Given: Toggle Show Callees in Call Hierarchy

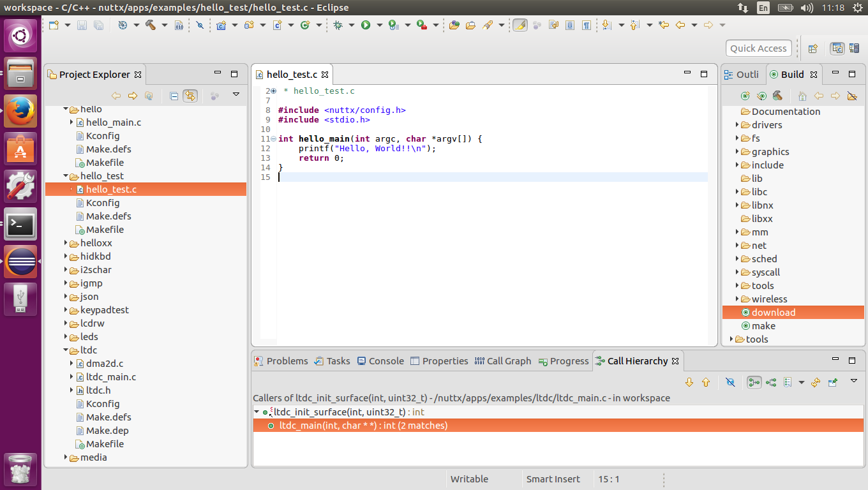Looking at the screenshot, I should 771,382.
